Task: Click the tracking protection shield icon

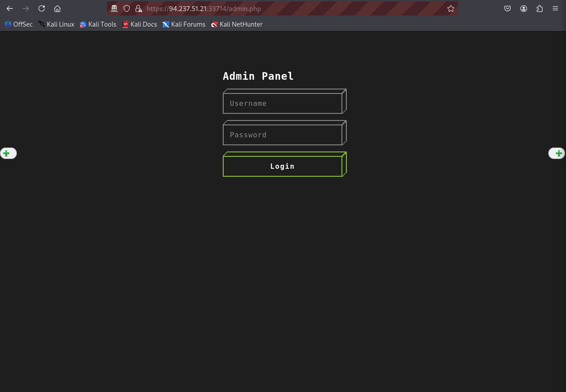Action: [x=127, y=8]
